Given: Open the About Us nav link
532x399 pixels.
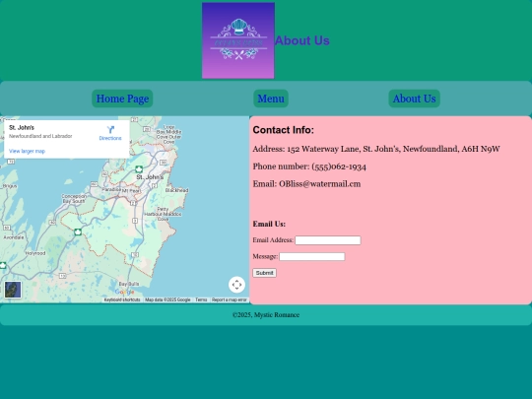Looking at the screenshot, I should click(414, 99).
